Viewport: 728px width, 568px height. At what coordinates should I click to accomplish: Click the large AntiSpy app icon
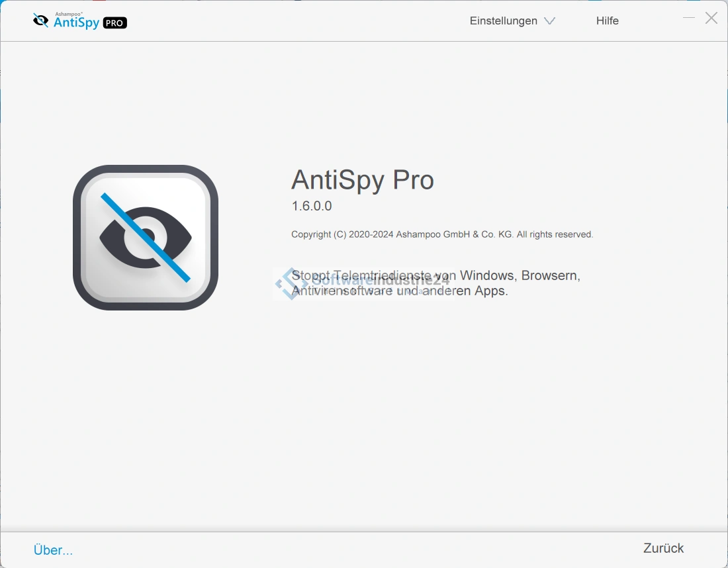pyautogui.click(x=146, y=237)
